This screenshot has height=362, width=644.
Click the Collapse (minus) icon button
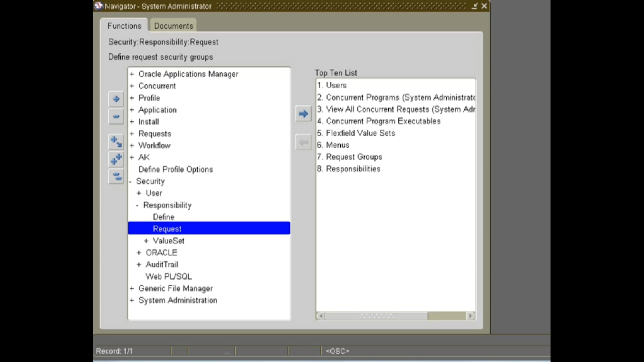click(116, 117)
